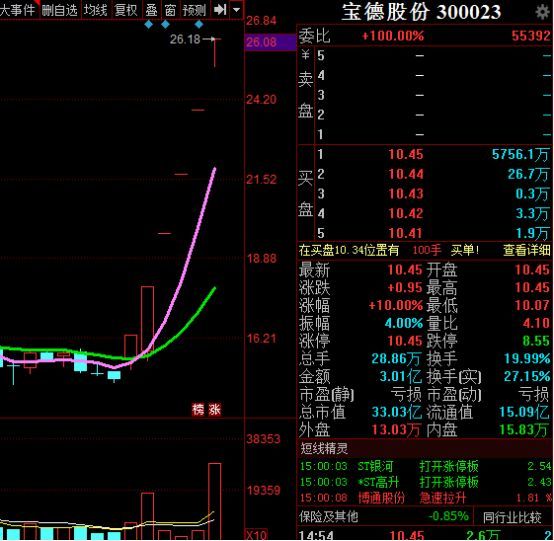Viewport: 554px width, 541px height.
Task: Click 删自选 to remove from watchlist
Action: (x=59, y=10)
